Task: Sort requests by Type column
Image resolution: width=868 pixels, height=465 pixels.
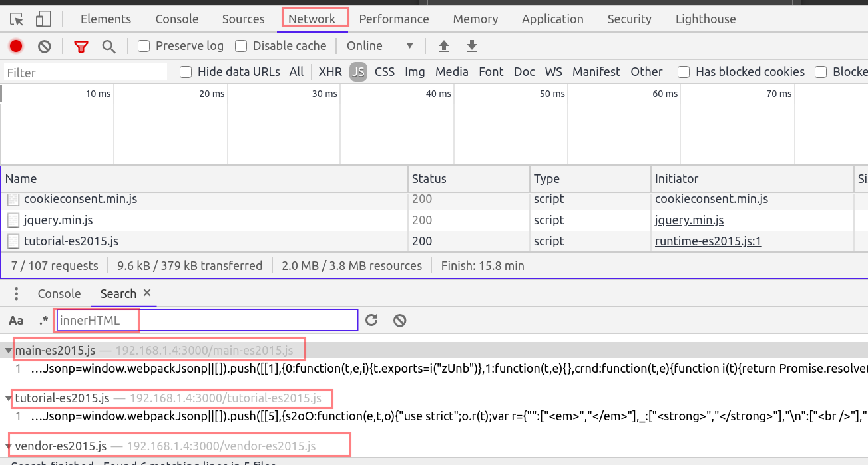Action: click(590, 178)
